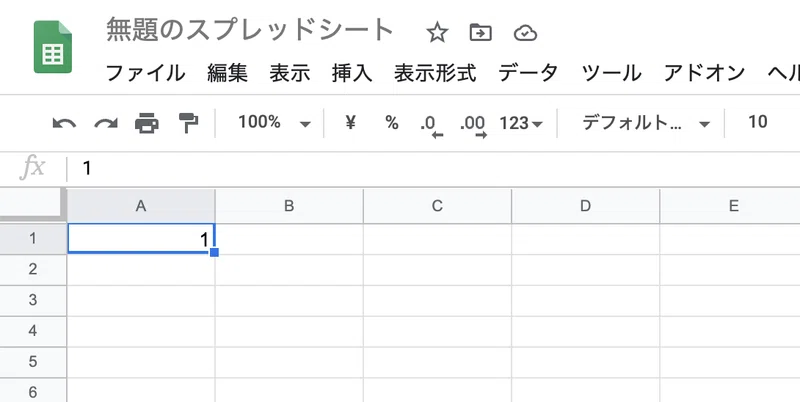Open the 100% zoom dropdown

[x=274, y=123]
